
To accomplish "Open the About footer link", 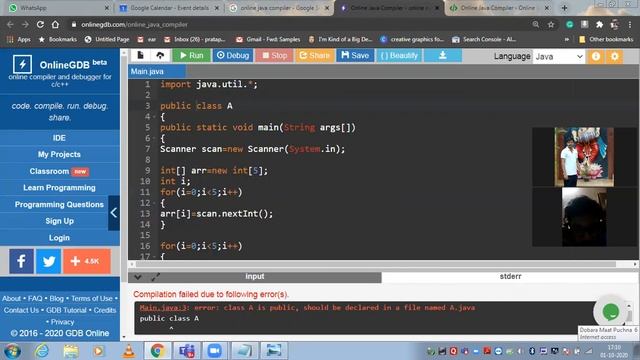I will tap(11, 298).
